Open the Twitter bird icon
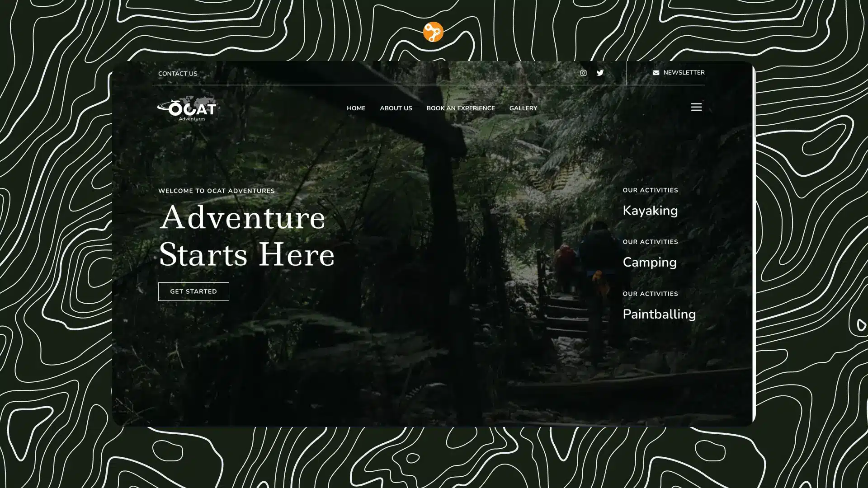Image resolution: width=868 pixels, height=488 pixels. (x=600, y=73)
